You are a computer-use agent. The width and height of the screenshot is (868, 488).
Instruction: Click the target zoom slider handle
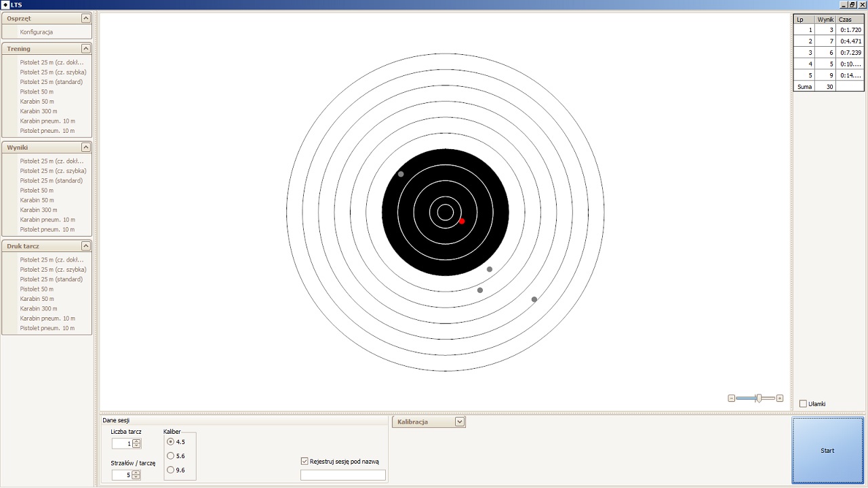click(759, 399)
